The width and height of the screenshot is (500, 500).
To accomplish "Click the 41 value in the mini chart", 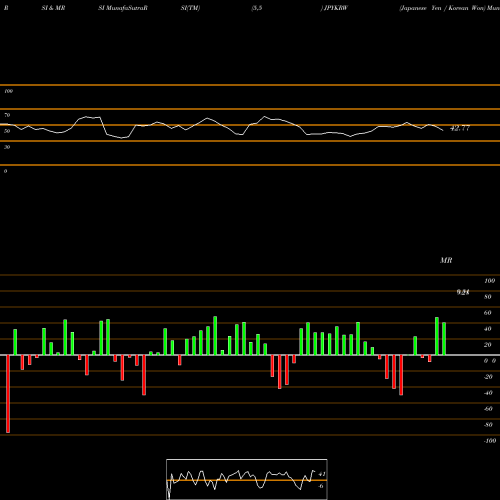I will 322,474.
